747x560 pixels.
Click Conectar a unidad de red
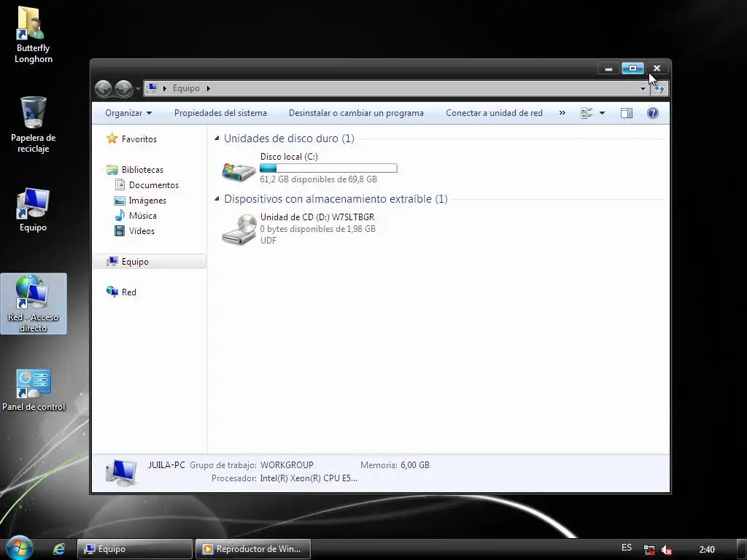494,113
